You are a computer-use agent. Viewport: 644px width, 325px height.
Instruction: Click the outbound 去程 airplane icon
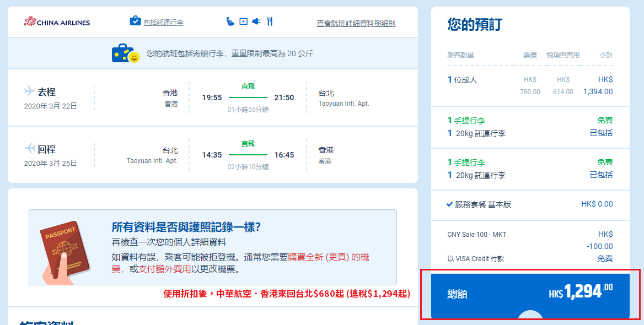pyautogui.click(x=29, y=91)
